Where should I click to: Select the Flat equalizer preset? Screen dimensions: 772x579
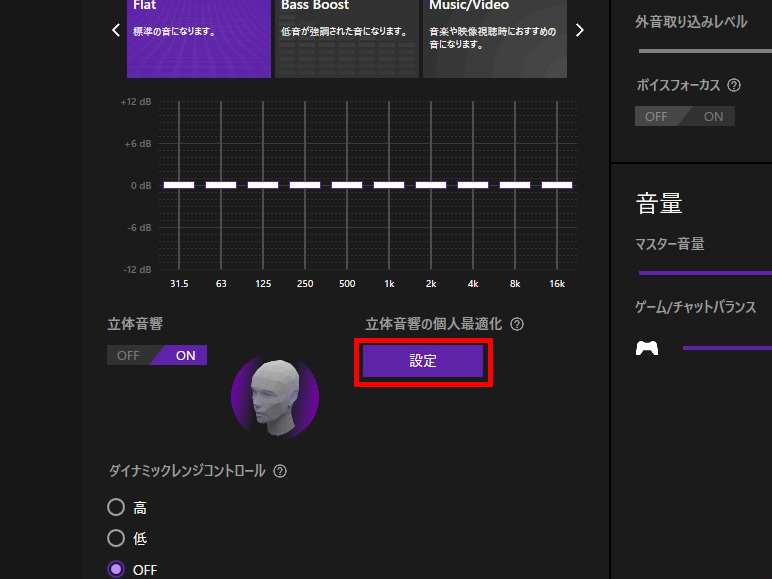coord(199,38)
